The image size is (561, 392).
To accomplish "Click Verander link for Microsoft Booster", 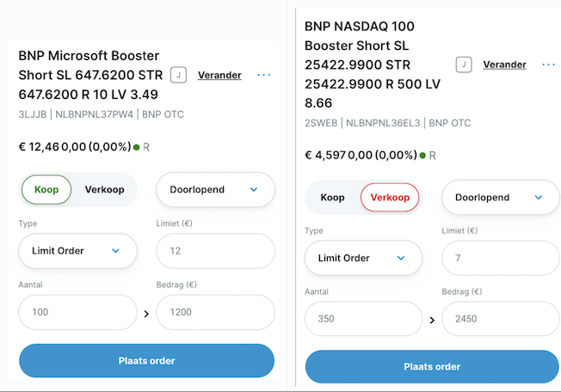I will point(219,75).
